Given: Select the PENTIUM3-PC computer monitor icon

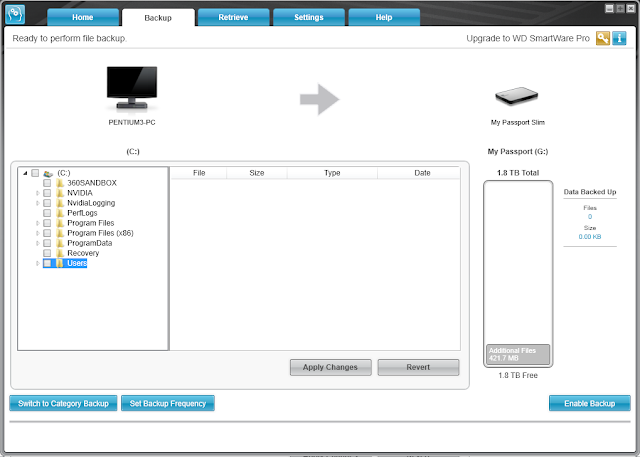Looking at the screenshot, I should click(x=132, y=88).
